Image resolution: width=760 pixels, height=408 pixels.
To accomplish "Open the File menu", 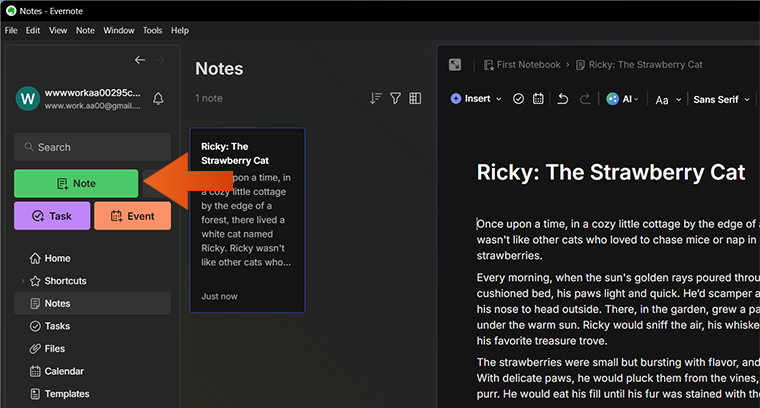I will point(11,31).
